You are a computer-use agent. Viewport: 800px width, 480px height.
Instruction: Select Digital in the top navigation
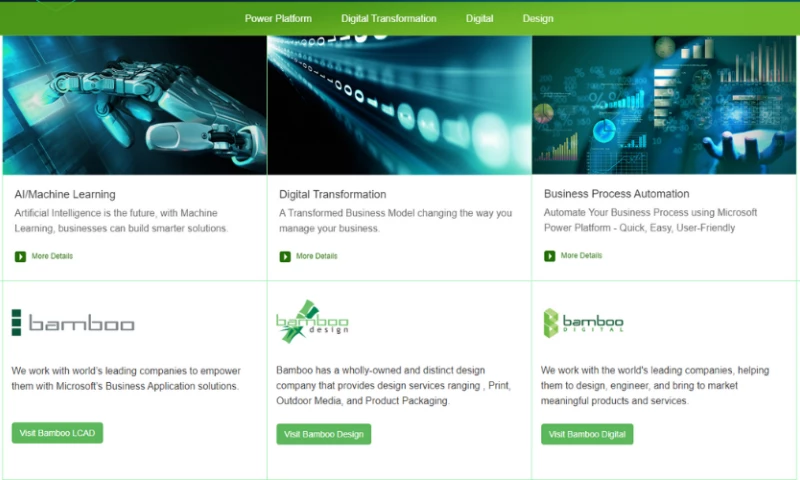point(479,18)
